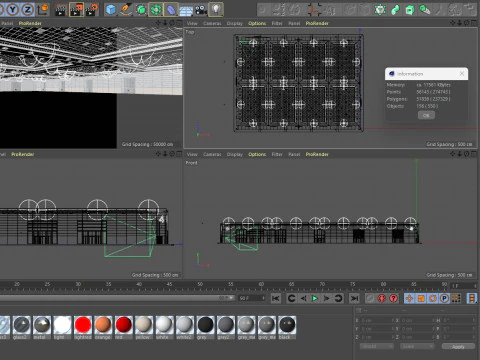Select the yellow material thumbnail

pyautogui.click(x=144, y=325)
